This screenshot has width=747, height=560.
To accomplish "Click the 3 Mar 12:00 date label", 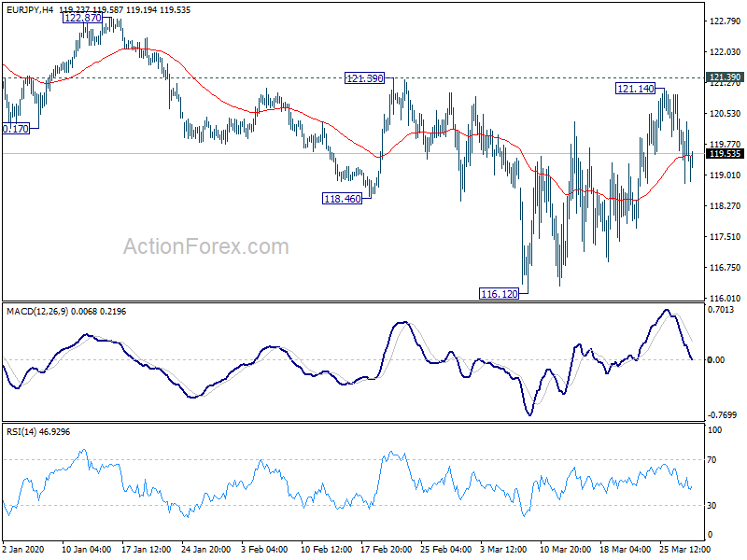I will pos(505,549).
